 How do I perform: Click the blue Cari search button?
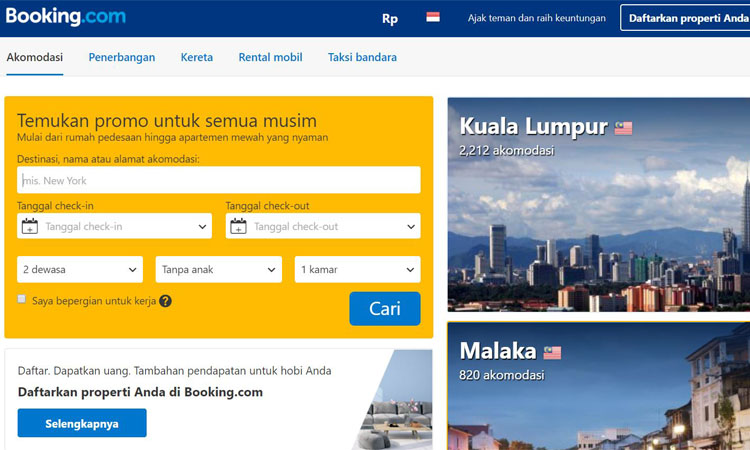[x=385, y=309]
